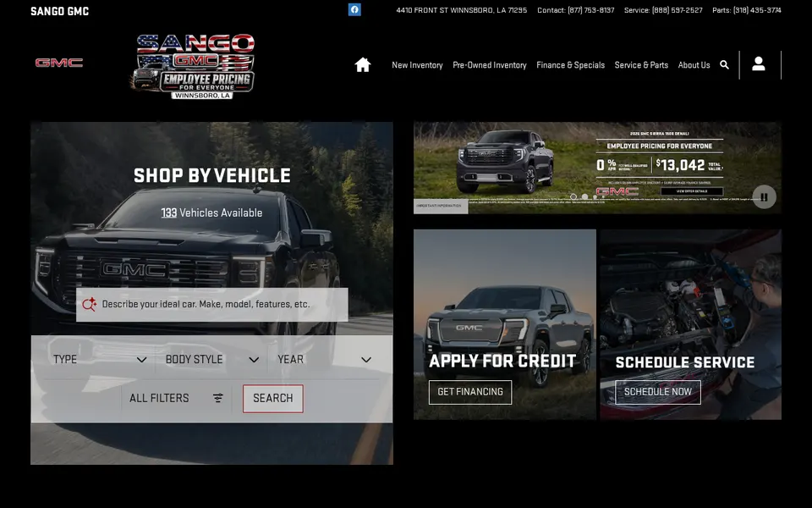The width and height of the screenshot is (812, 508).
Task: Open Important Information on banner
Action: point(441,207)
